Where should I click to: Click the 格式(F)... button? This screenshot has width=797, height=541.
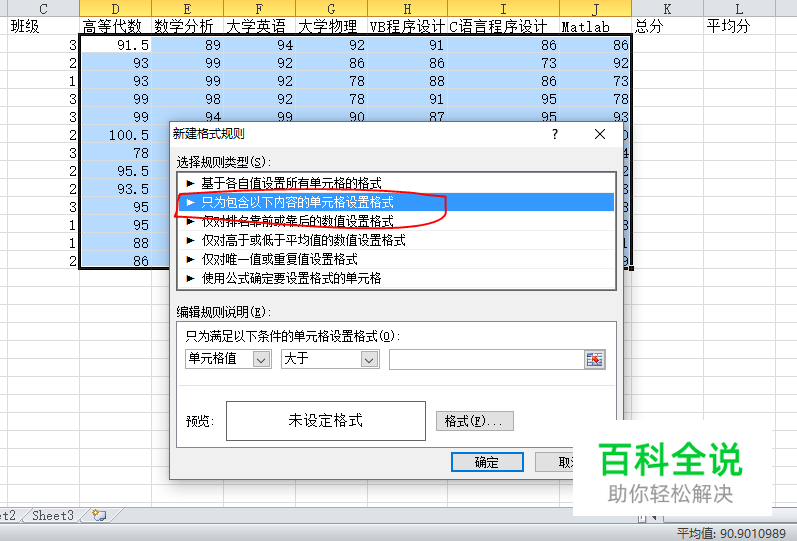[475, 421]
